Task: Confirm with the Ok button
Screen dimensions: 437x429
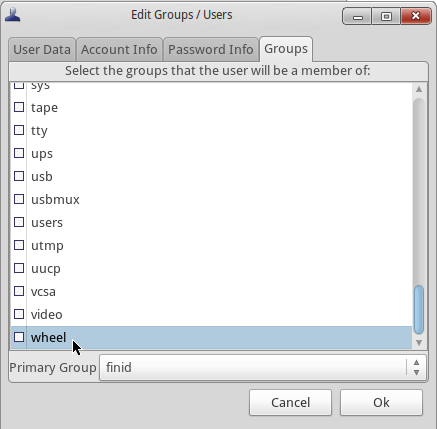Action: click(x=381, y=402)
